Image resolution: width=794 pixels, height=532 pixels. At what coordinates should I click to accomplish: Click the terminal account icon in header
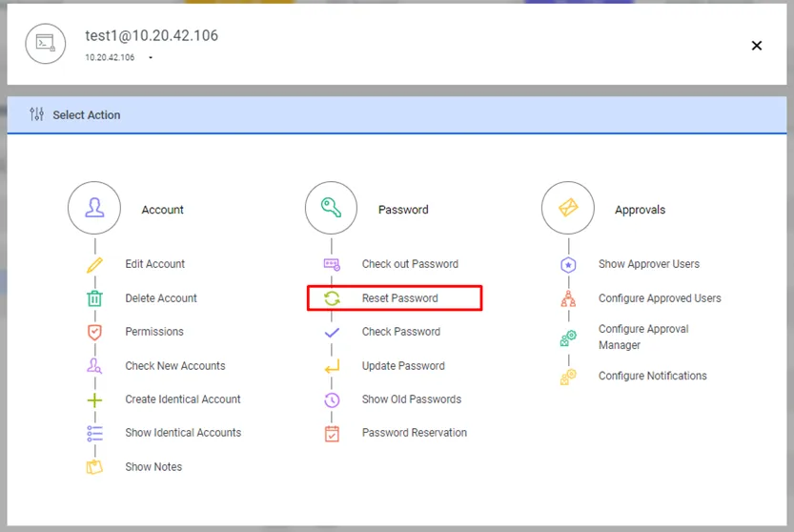[46, 44]
